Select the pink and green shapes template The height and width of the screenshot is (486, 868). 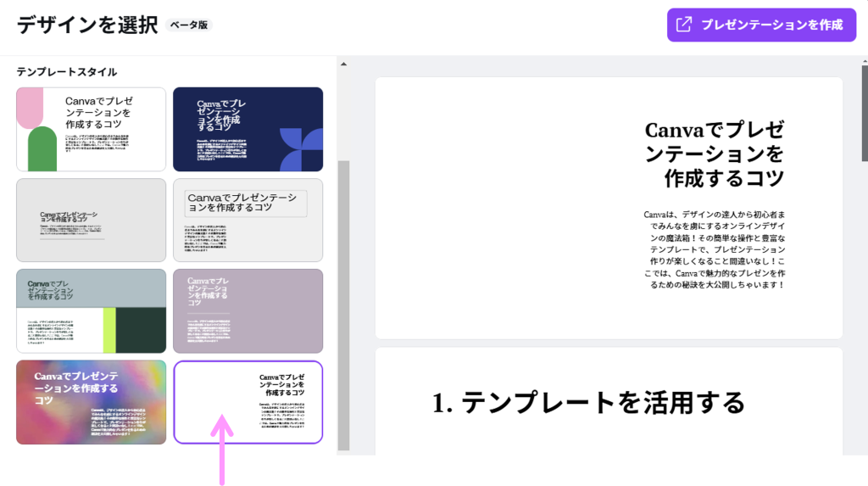click(x=91, y=129)
